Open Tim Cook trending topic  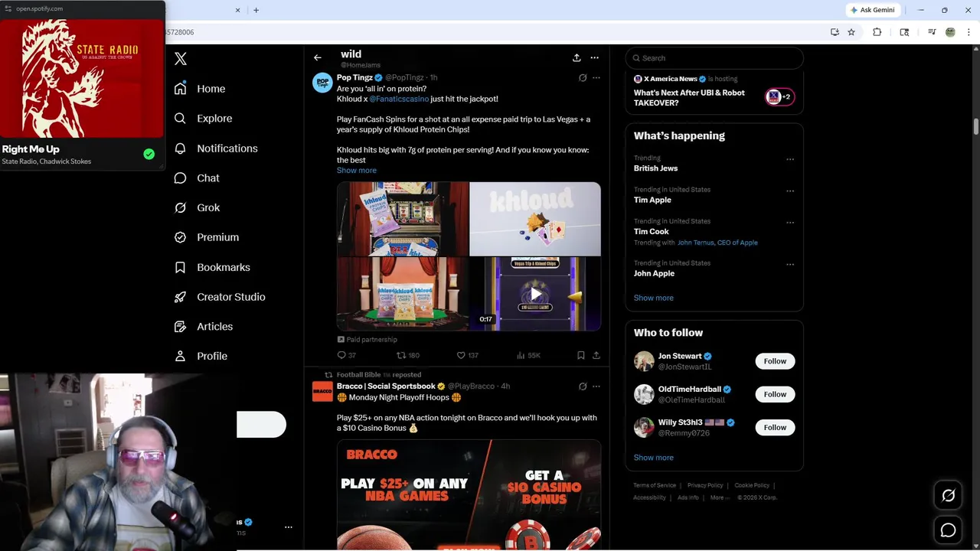click(652, 231)
